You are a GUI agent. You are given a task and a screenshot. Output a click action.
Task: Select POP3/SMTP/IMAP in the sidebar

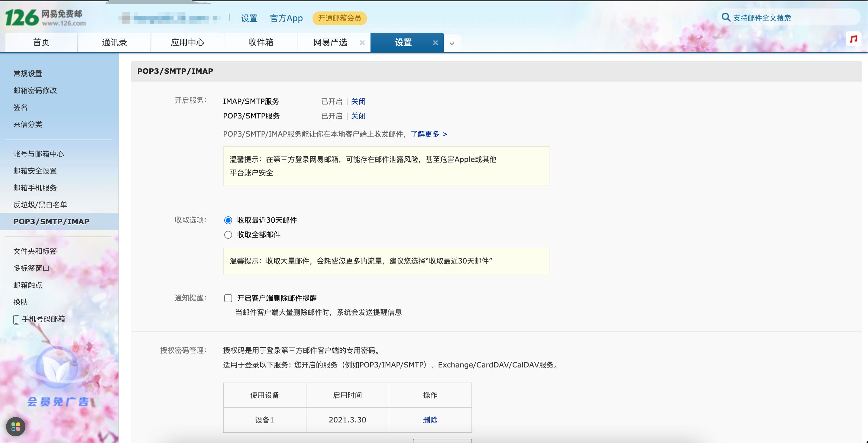[59, 222]
